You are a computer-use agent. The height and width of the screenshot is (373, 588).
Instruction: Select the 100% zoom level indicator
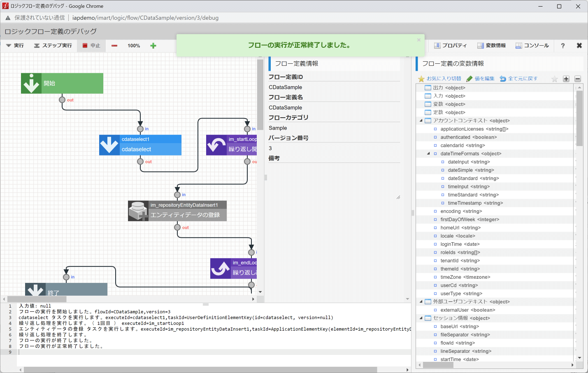point(133,46)
